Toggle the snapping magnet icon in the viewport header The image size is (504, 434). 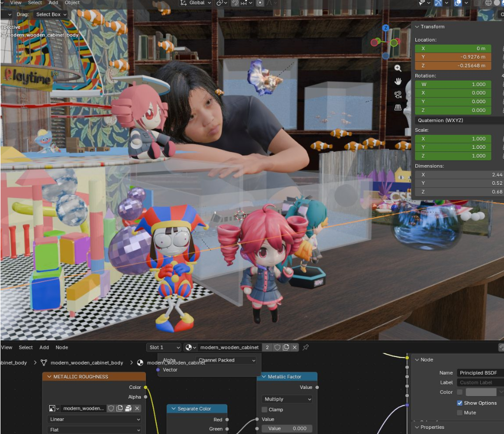235,3
